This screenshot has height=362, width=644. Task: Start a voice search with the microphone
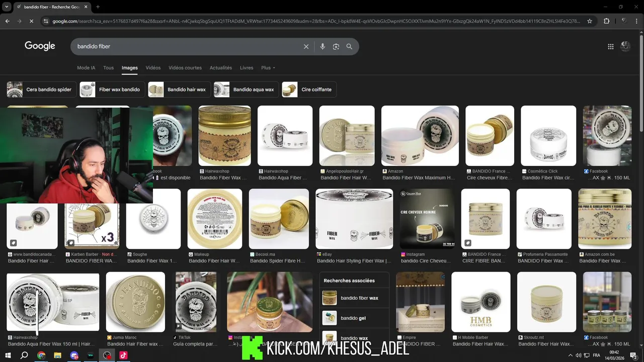point(323,46)
